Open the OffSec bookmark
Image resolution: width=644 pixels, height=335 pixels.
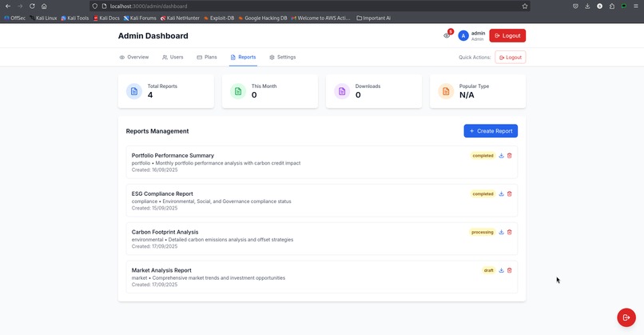[x=15, y=18]
